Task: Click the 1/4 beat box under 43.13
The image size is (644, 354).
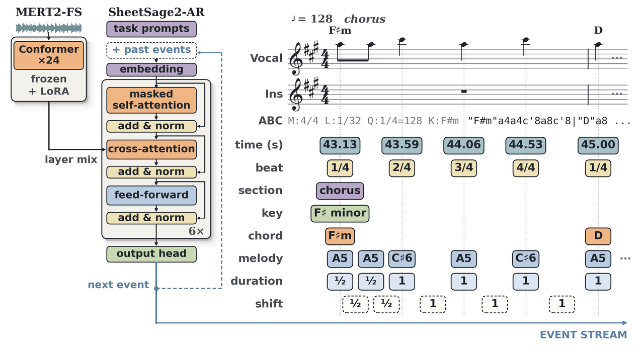Action: point(340,168)
